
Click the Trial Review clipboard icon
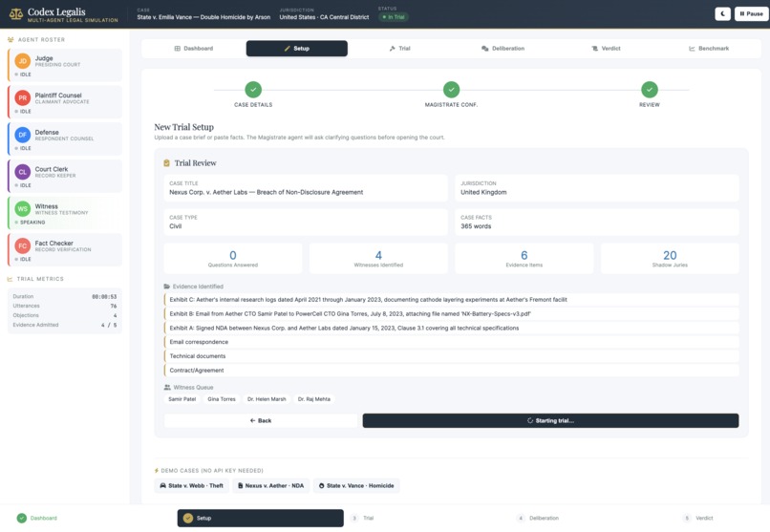(x=166, y=163)
